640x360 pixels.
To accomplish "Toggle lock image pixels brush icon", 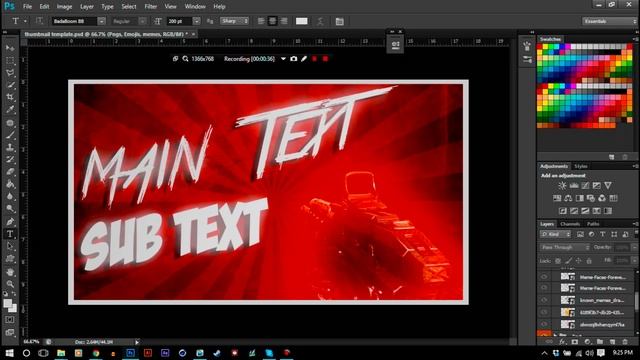I will pos(568,260).
